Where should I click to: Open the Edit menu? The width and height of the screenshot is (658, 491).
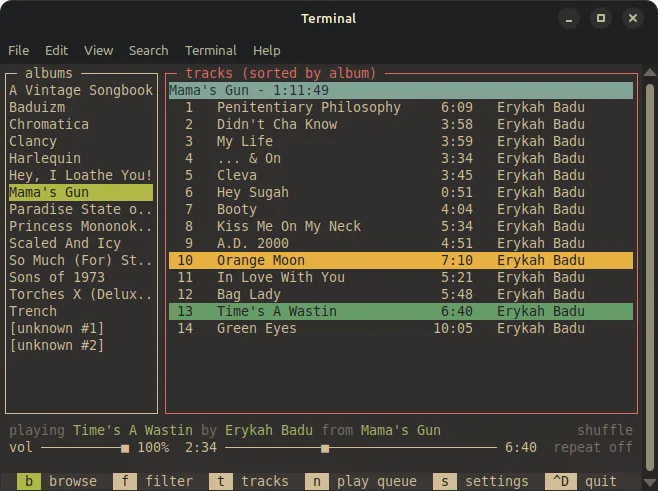[56, 50]
